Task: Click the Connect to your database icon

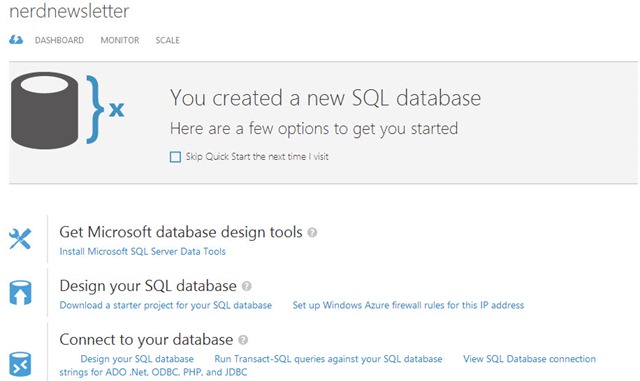Action: pos(20,364)
